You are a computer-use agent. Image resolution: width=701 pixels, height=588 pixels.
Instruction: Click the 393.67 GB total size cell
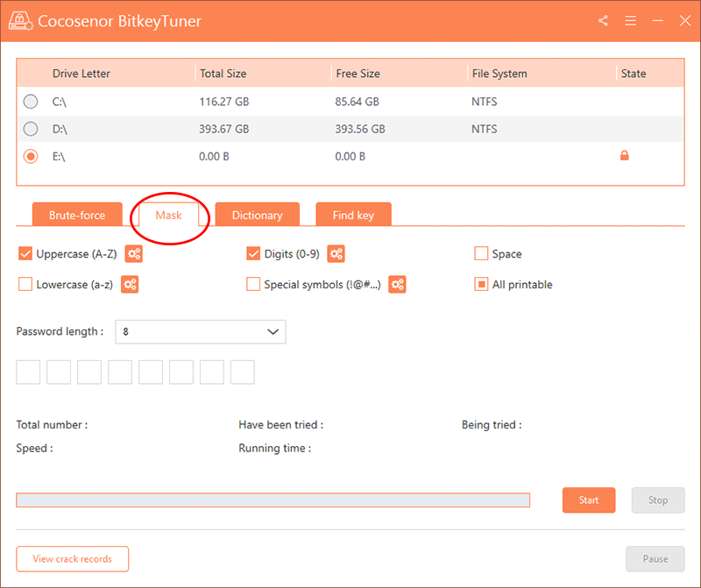(224, 129)
